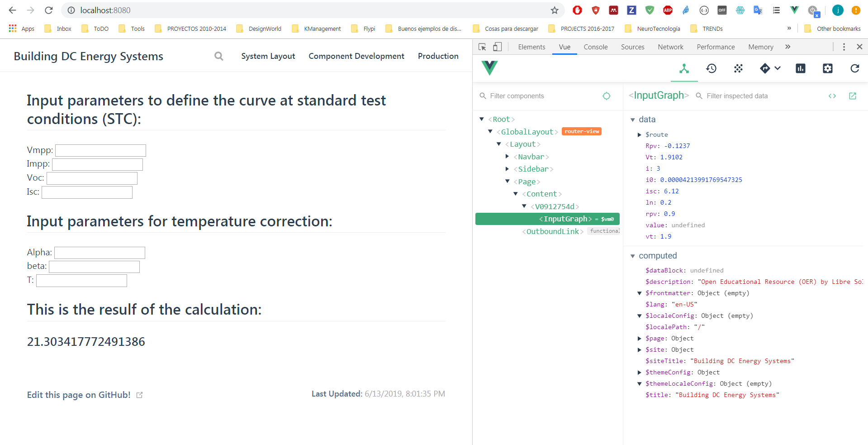Expand the $route data entry
The image size is (868, 445).
click(640, 134)
